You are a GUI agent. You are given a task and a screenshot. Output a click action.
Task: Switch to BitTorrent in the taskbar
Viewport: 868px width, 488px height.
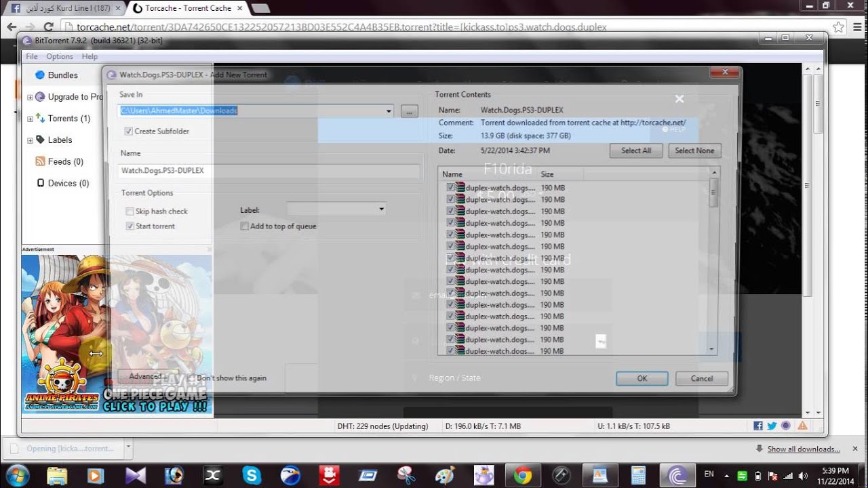click(x=677, y=475)
